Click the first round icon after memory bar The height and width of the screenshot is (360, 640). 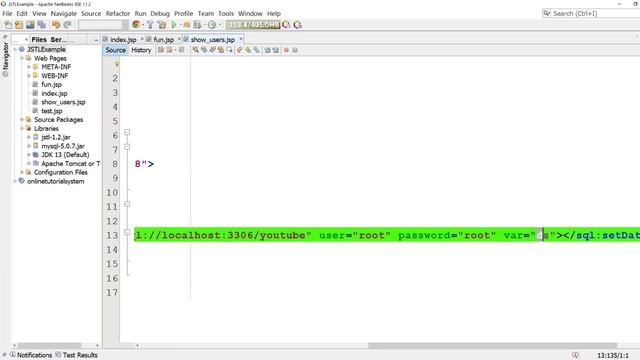point(287,25)
